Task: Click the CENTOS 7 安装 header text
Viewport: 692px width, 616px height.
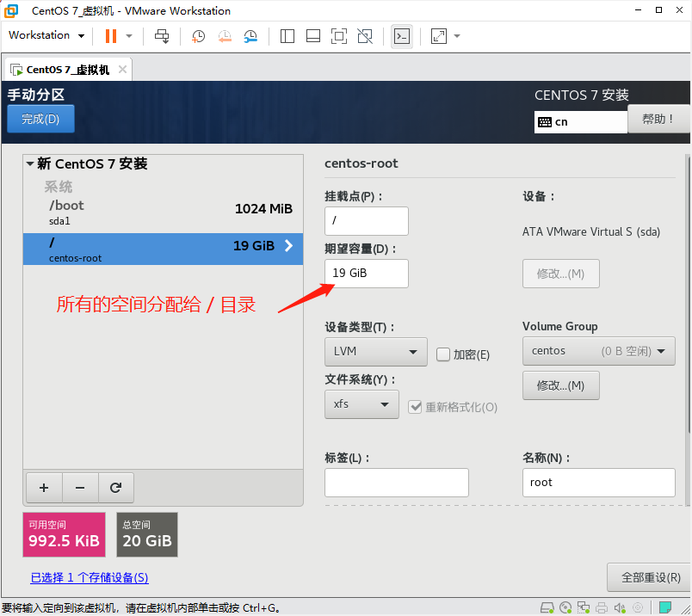Action: [x=581, y=95]
